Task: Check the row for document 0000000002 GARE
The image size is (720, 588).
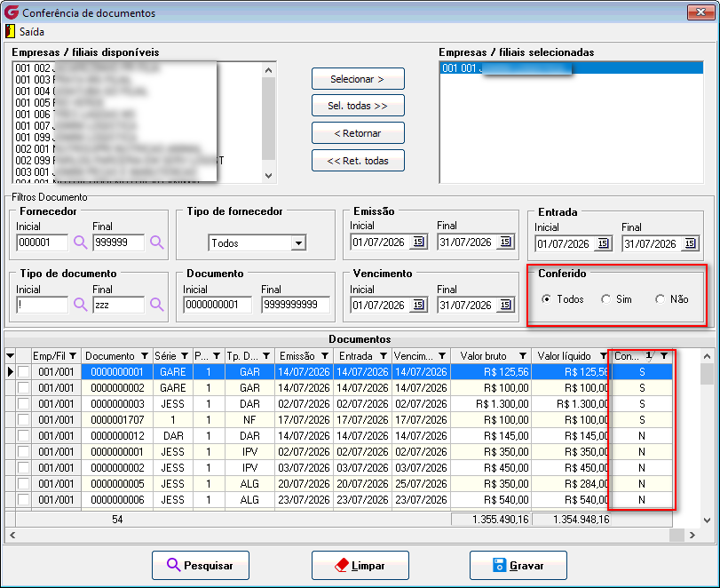Action: tap(23, 388)
